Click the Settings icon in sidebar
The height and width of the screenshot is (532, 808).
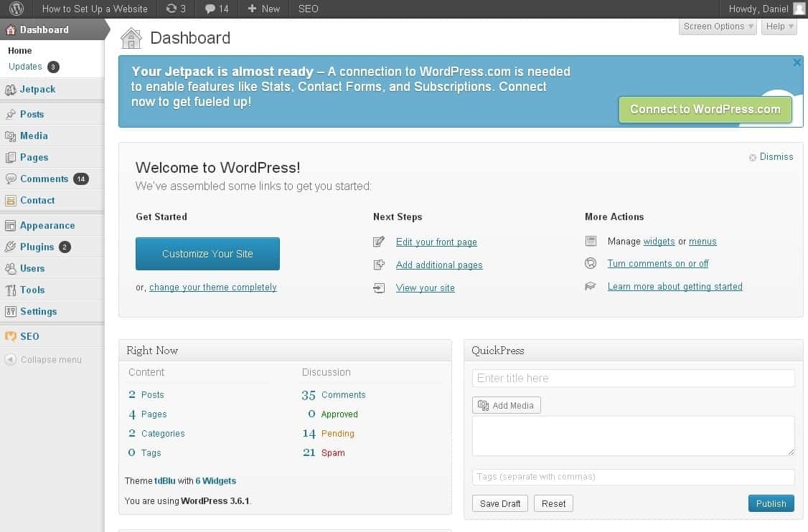(10, 312)
